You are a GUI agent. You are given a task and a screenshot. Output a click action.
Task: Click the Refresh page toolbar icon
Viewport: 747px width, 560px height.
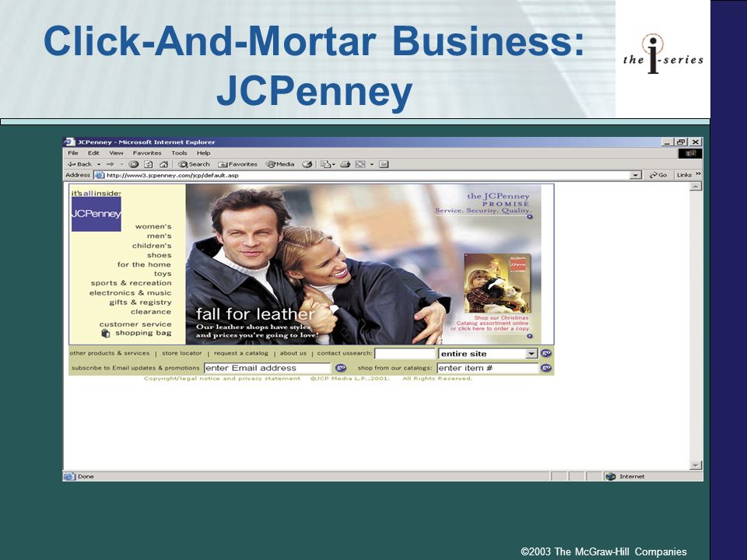[149, 164]
